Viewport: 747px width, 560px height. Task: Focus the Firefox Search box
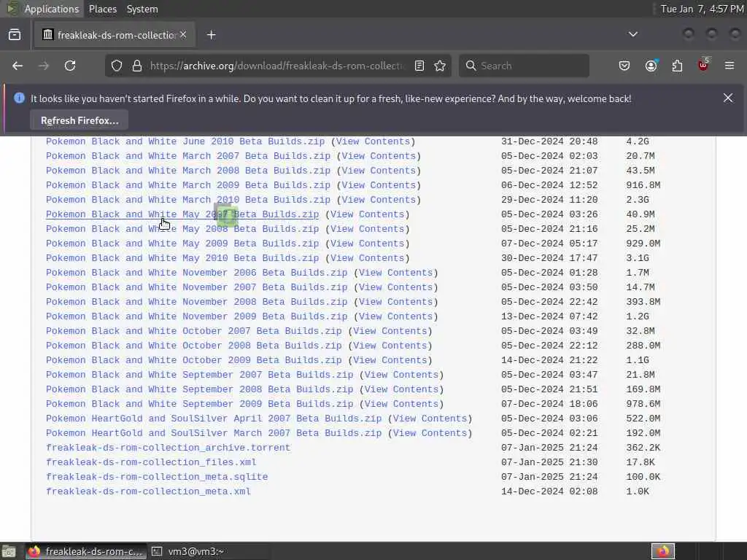click(524, 66)
